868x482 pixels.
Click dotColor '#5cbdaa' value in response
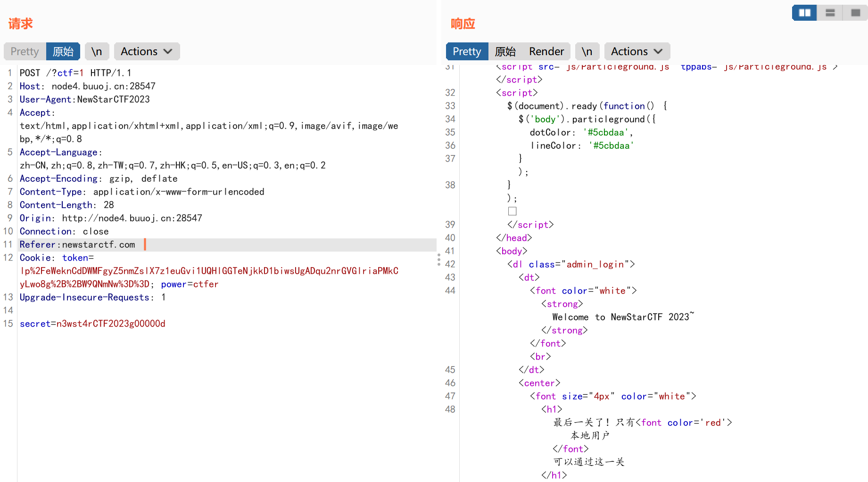pos(605,132)
